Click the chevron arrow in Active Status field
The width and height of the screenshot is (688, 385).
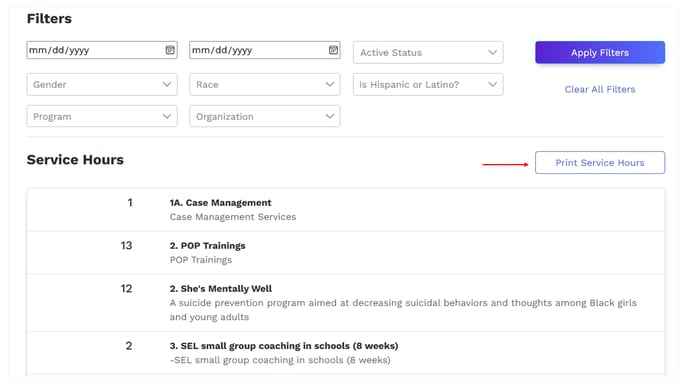click(x=492, y=52)
